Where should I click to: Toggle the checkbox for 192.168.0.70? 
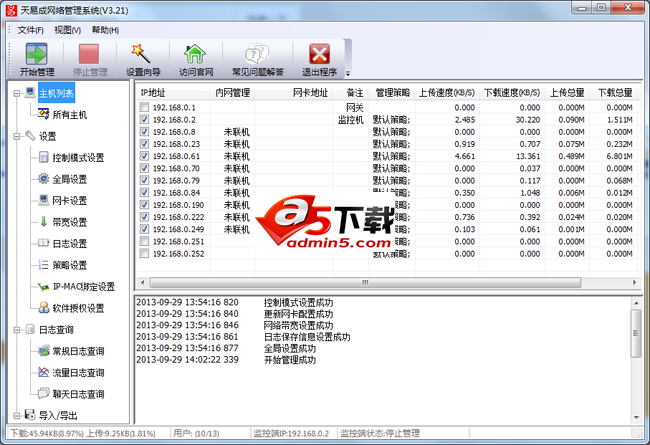pos(144,168)
